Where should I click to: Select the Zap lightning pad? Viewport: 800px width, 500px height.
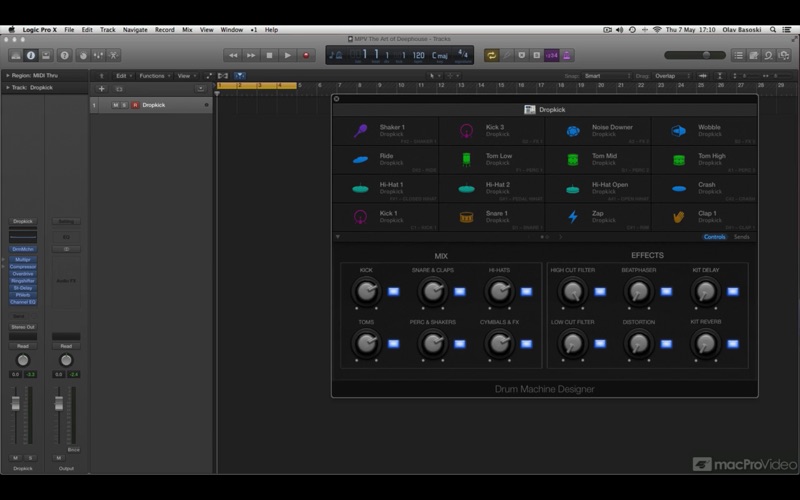598,217
